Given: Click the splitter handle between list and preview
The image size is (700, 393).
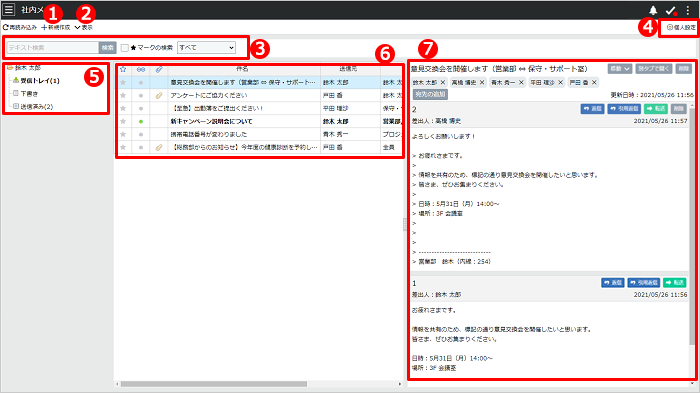Looking at the screenshot, I should tap(405, 224).
